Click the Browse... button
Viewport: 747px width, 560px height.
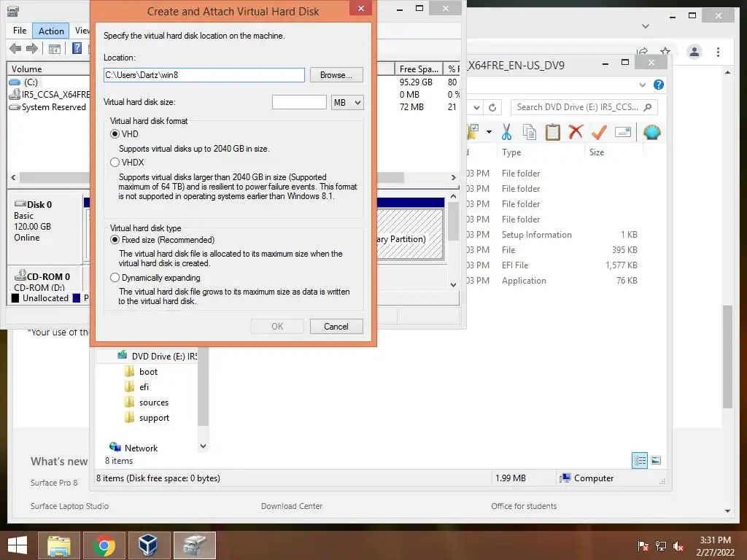(x=336, y=75)
